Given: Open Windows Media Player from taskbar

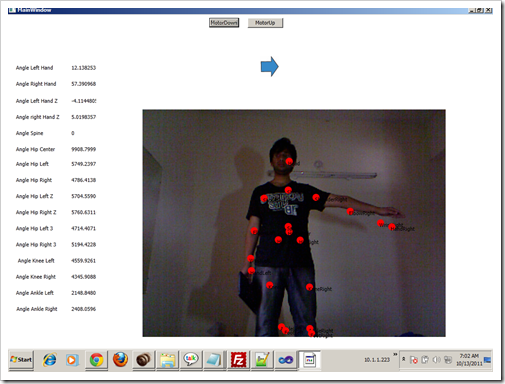Looking at the screenshot, I should (x=71, y=360).
